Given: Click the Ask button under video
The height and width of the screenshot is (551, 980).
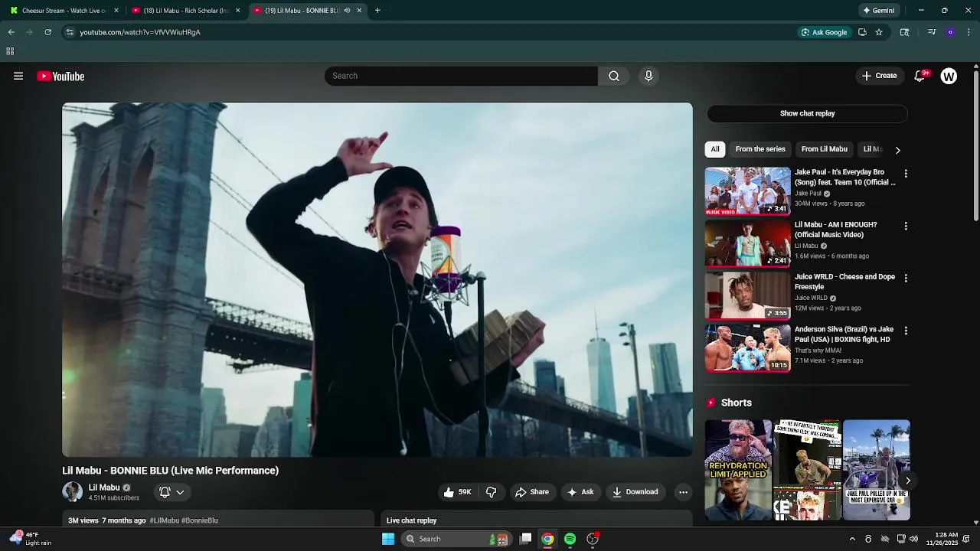Looking at the screenshot, I should point(580,492).
